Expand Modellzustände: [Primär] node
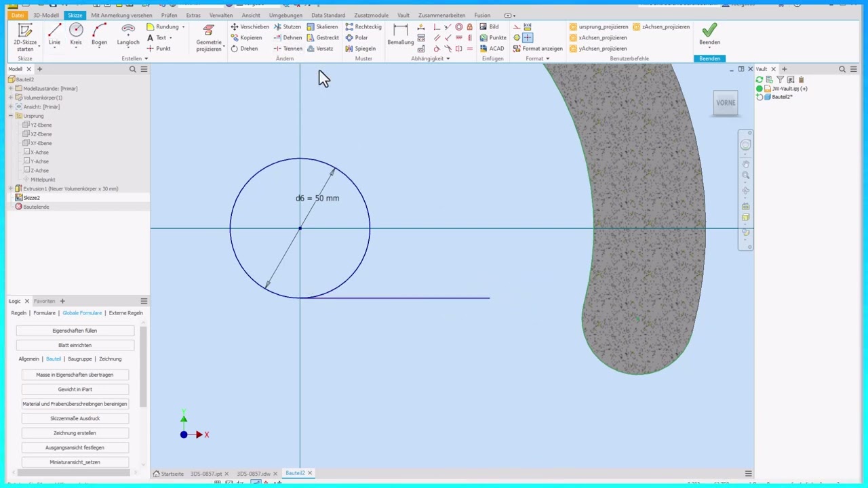 click(12, 89)
